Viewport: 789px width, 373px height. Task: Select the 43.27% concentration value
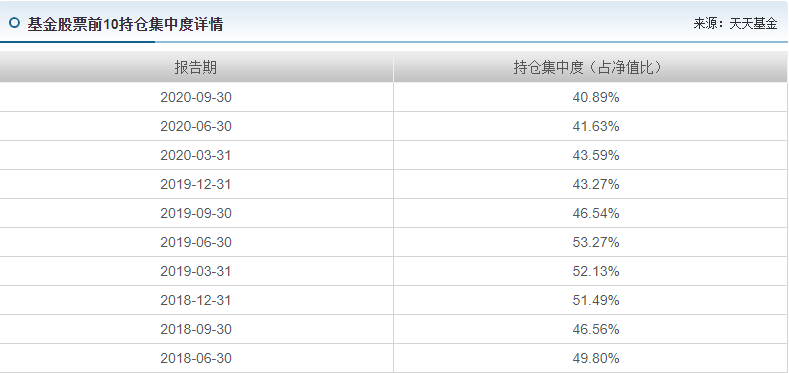pos(596,184)
